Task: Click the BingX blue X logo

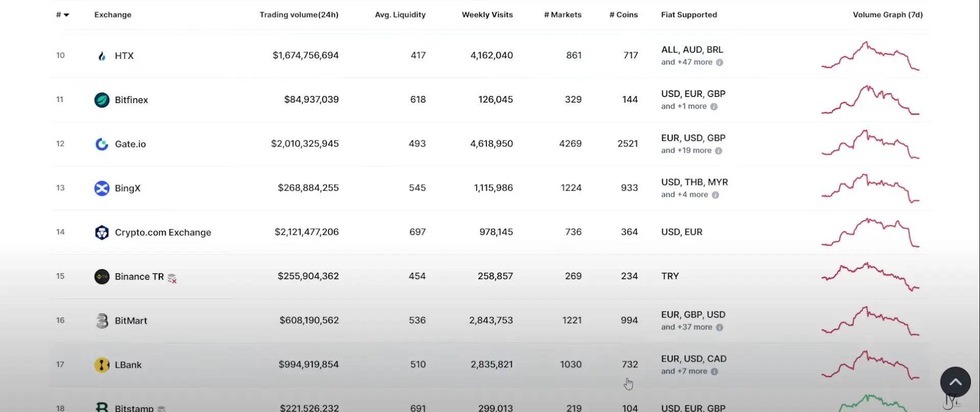Action: coord(102,188)
